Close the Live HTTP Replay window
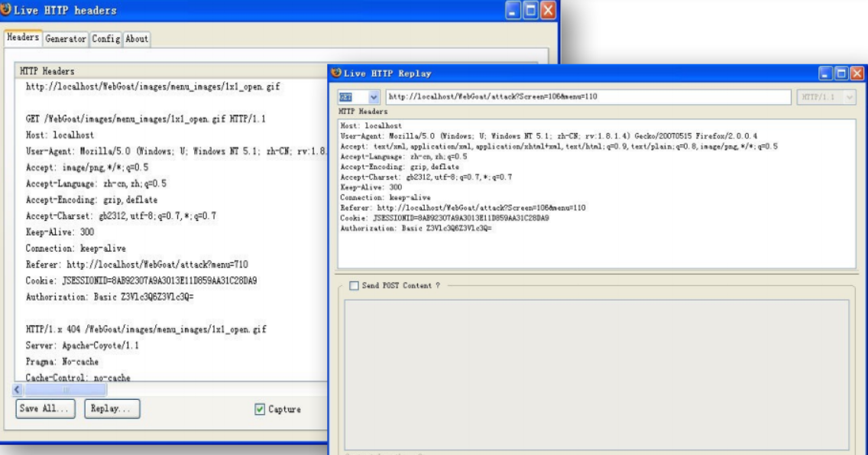Screen dimensions: 868x455 [x=857, y=73]
